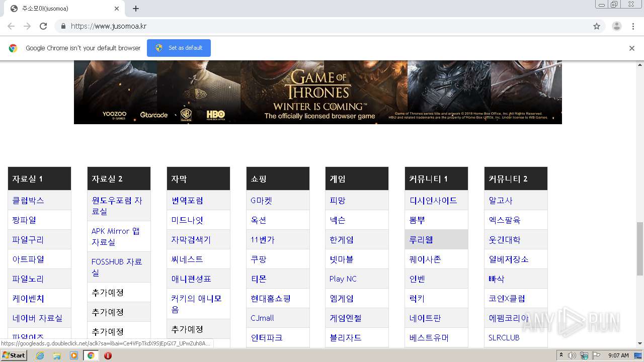The width and height of the screenshot is (644, 362).
Task: Go back to the previous page
Action: (x=11, y=26)
